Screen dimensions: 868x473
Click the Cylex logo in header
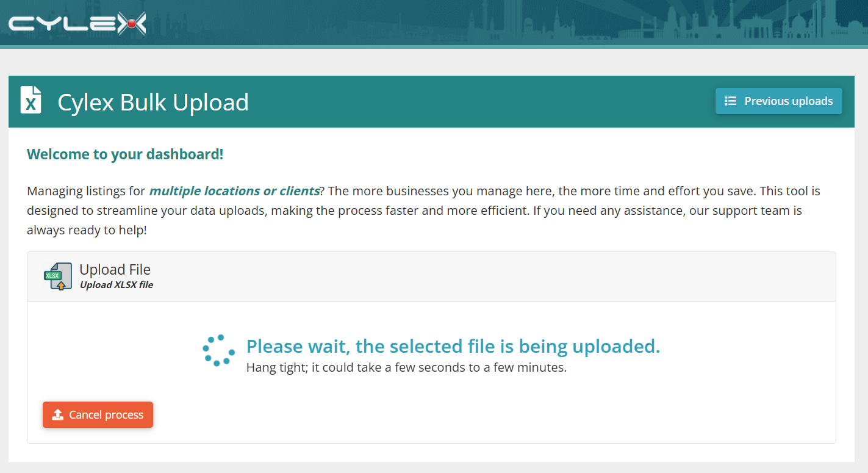(x=77, y=24)
